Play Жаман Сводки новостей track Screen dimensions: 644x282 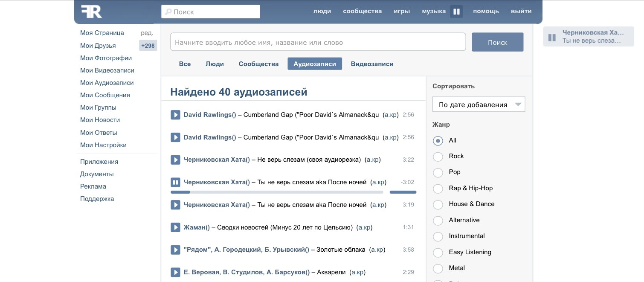tap(175, 227)
